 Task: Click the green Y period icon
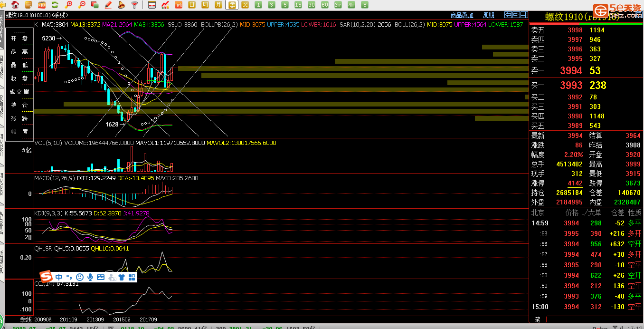[x=365, y=5]
